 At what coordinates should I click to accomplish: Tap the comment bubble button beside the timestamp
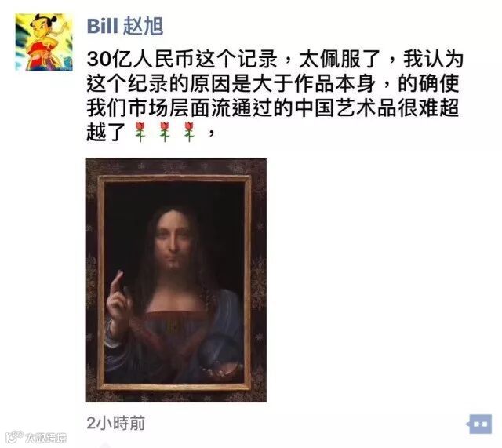point(479,424)
